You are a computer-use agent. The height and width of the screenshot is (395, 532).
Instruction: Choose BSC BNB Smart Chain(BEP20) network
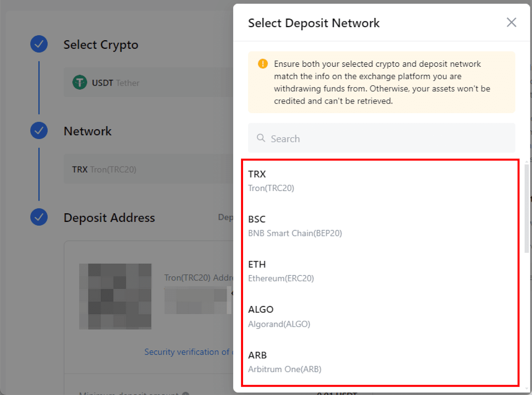[x=379, y=226]
